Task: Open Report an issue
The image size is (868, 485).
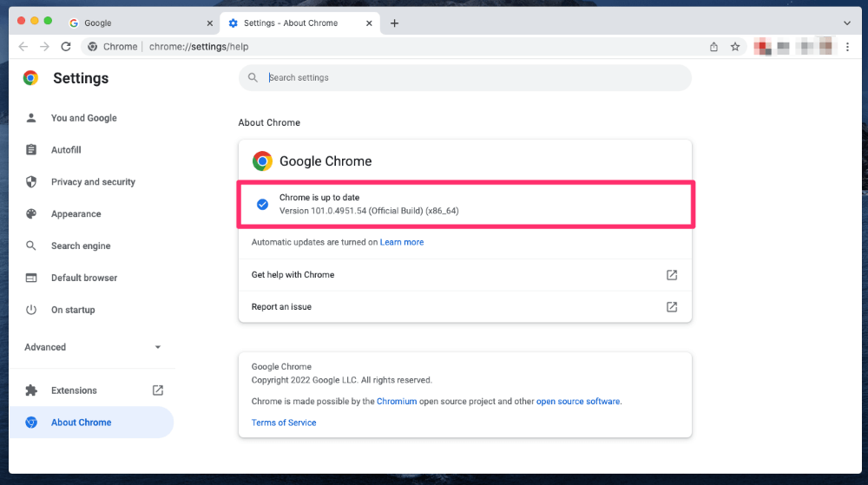Action: pos(465,307)
